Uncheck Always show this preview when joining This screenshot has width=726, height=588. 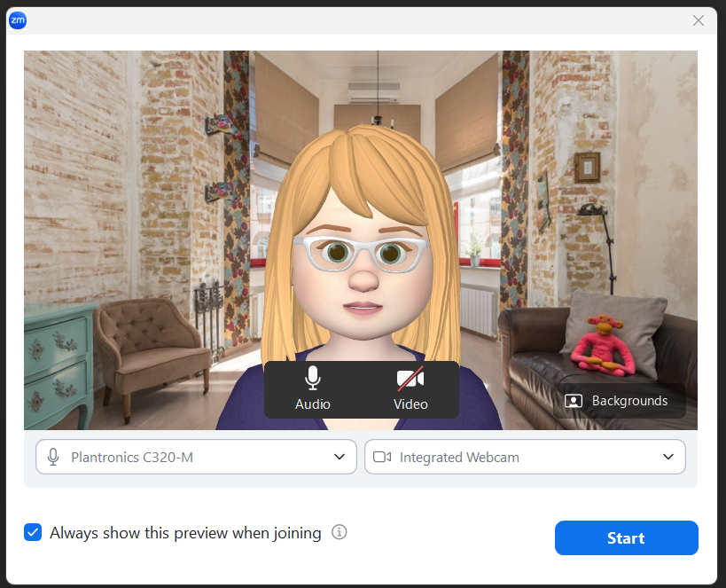[33, 532]
